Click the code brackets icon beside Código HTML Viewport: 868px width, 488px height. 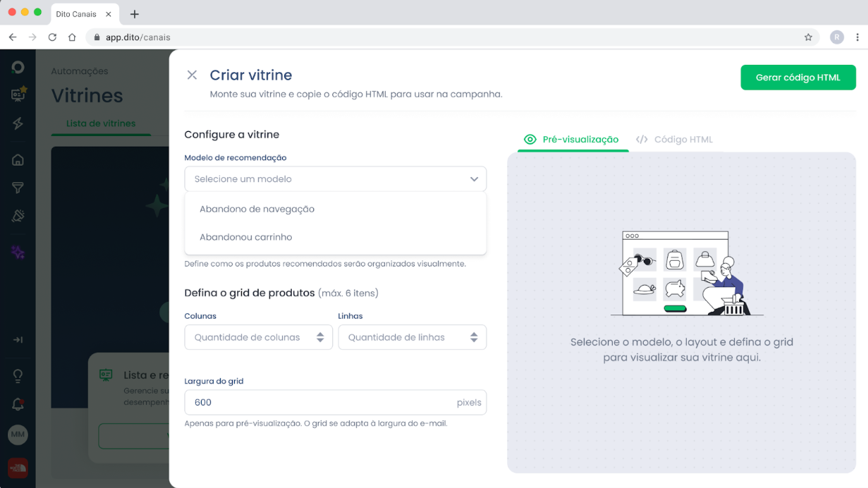642,140
